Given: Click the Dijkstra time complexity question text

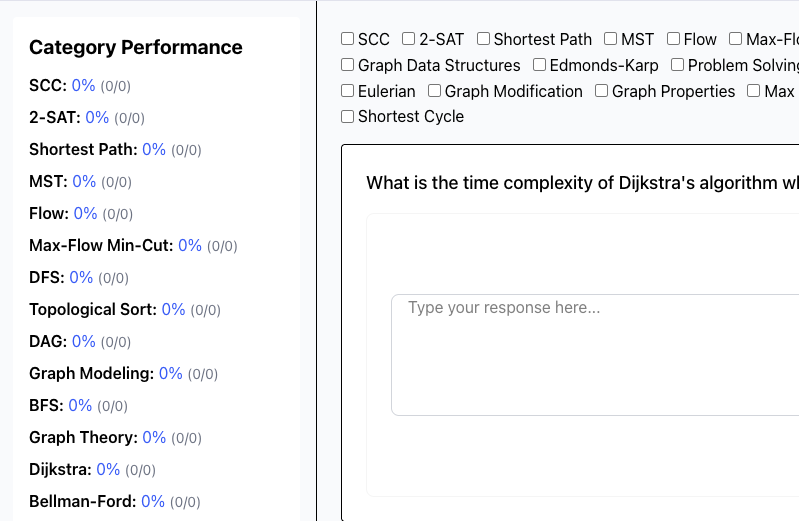Looking at the screenshot, I should pyautogui.click(x=582, y=182).
